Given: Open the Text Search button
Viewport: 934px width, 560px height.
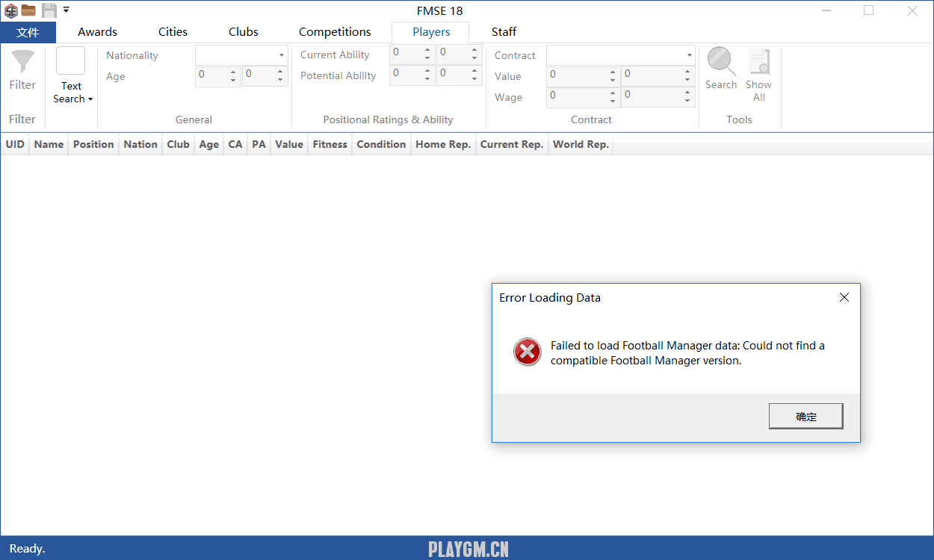Looking at the screenshot, I should click(x=72, y=75).
